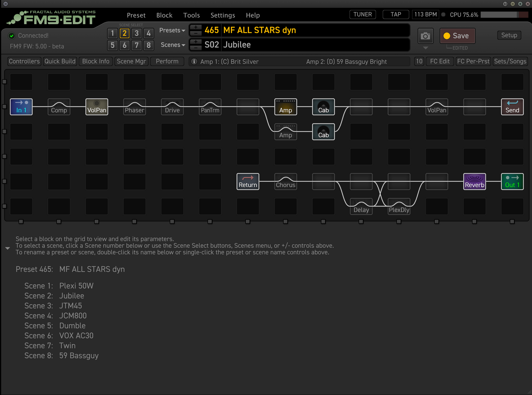
Task: Collapse the info panel with triangle arrow
Action: [7, 248]
